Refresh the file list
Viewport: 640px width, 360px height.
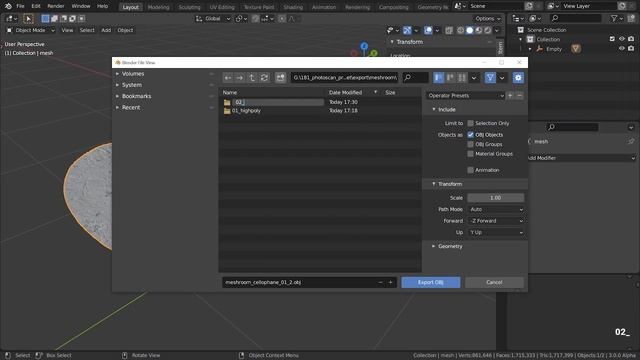[x=264, y=78]
